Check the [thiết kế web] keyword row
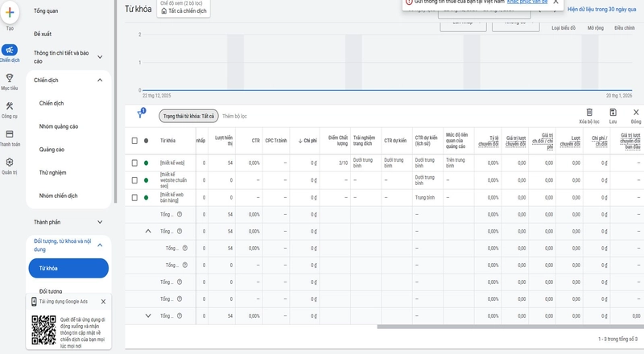Viewport: 644px width, 354px height. (x=134, y=163)
